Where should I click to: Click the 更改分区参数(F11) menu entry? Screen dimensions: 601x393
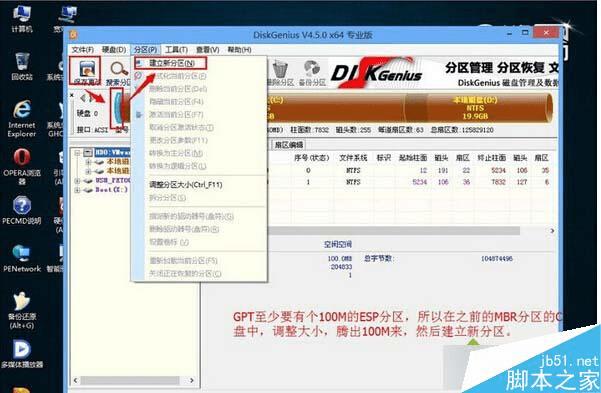178,140
